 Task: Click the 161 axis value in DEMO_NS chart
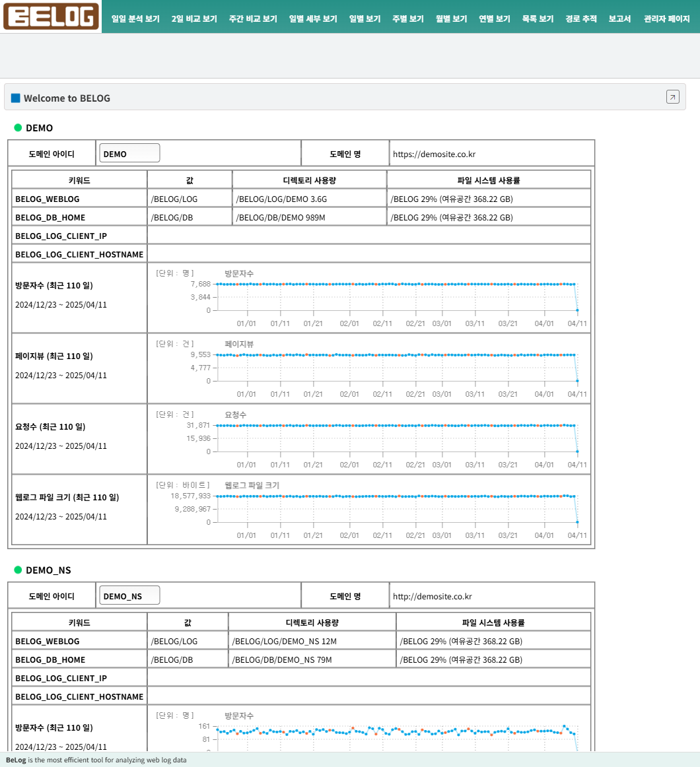click(x=204, y=726)
